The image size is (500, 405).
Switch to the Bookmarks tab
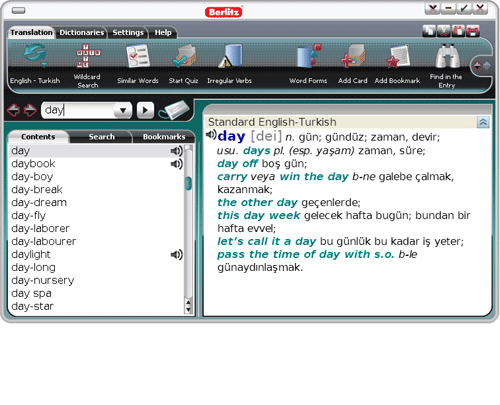pos(164,137)
